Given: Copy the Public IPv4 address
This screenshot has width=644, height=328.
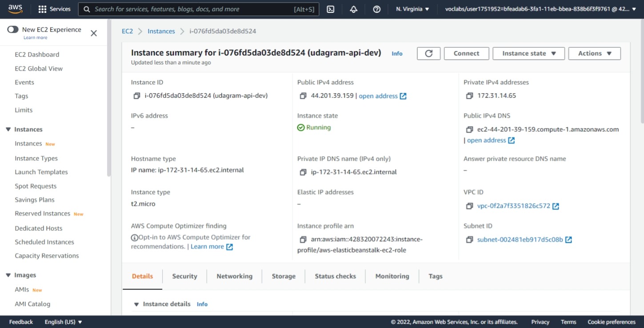Looking at the screenshot, I should pos(303,95).
